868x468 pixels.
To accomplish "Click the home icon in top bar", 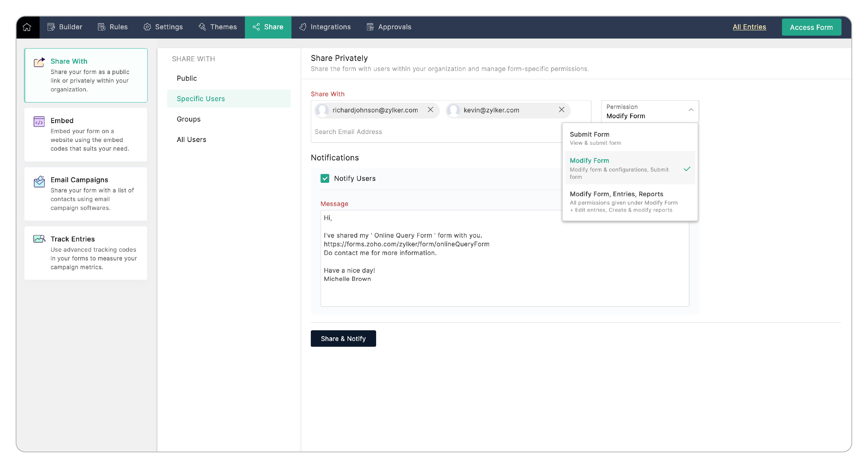I will 27,27.
